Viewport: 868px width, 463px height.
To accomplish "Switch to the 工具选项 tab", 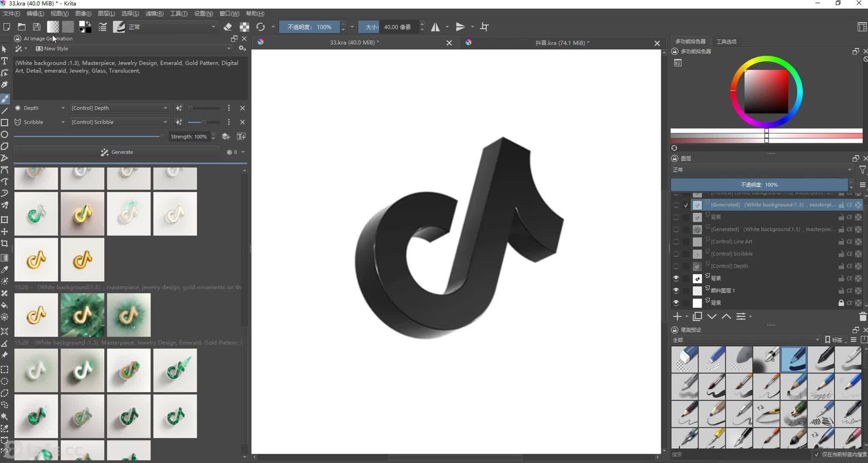I will [726, 42].
